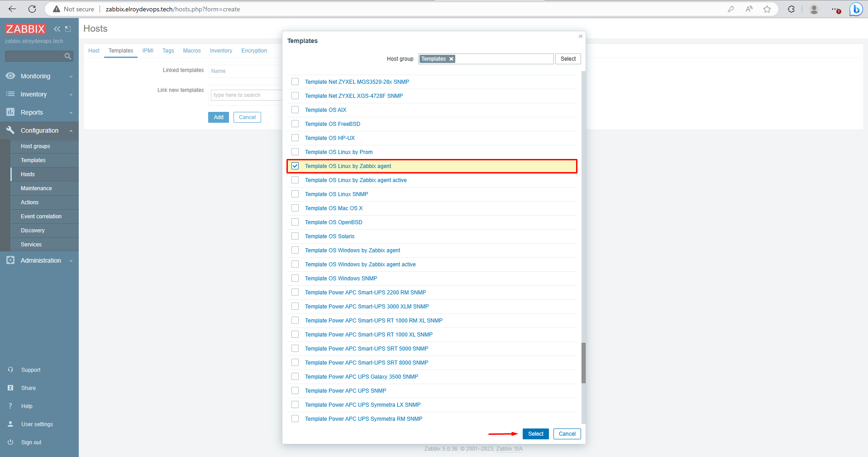Close the Templates dialog with X

[x=581, y=36]
